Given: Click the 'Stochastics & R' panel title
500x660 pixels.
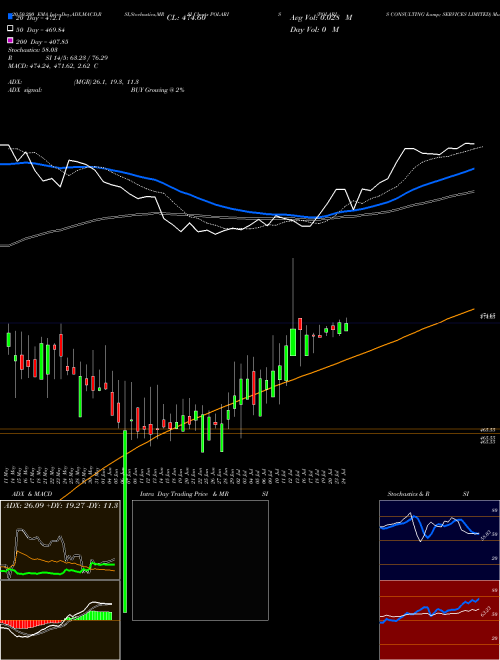Looking at the screenshot, I should click(408, 494).
